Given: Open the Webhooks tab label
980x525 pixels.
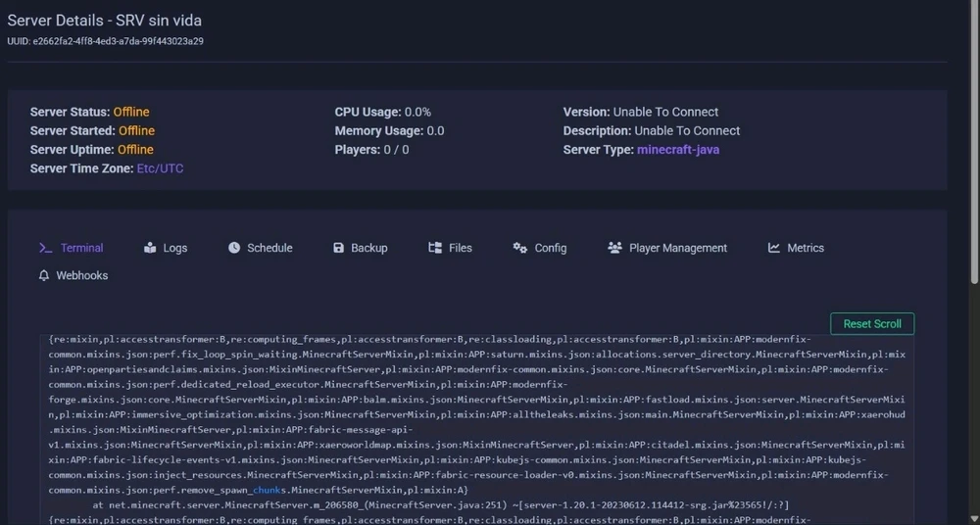Looking at the screenshot, I should (82, 276).
